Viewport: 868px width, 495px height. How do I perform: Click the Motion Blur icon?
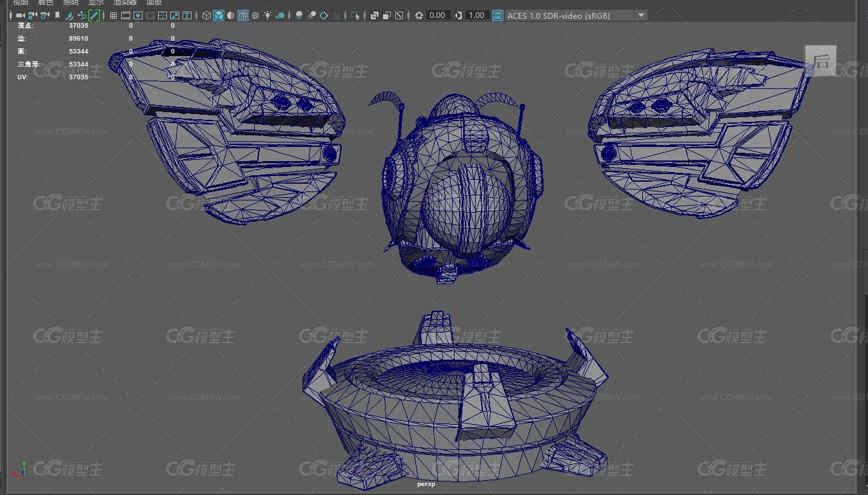click(x=311, y=15)
